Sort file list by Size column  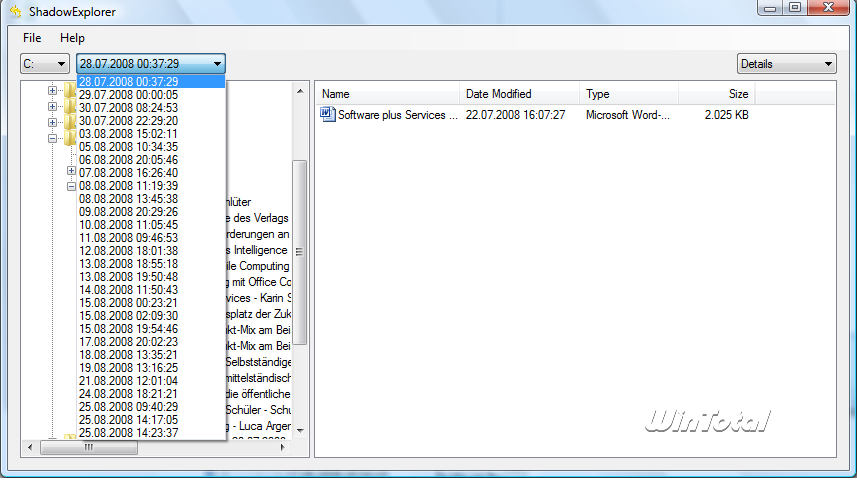click(x=717, y=94)
